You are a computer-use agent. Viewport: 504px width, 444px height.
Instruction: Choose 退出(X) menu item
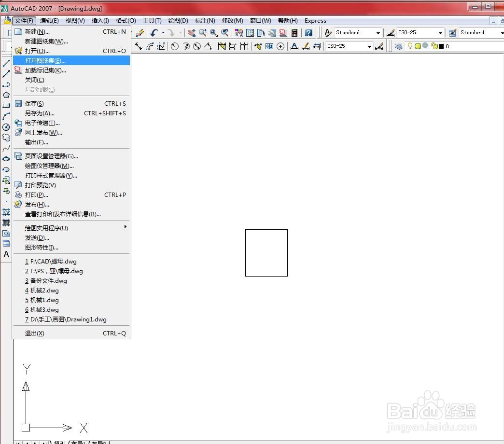click(71, 333)
